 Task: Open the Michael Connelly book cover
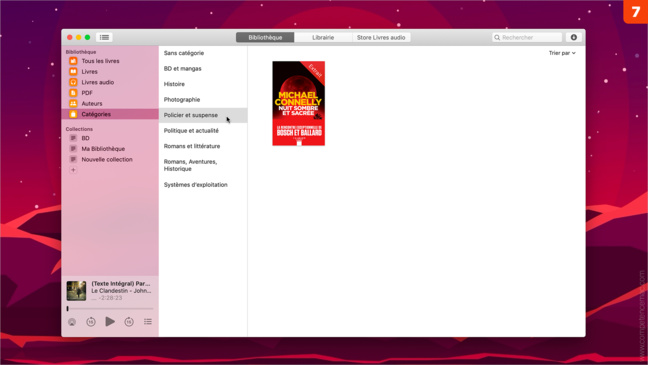(298, 103)
